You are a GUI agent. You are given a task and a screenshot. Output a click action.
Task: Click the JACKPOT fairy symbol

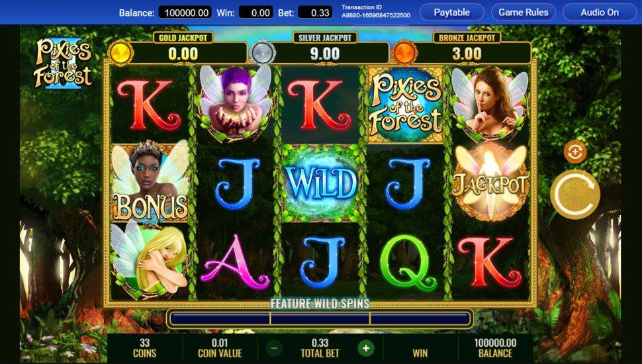[490, 183]
